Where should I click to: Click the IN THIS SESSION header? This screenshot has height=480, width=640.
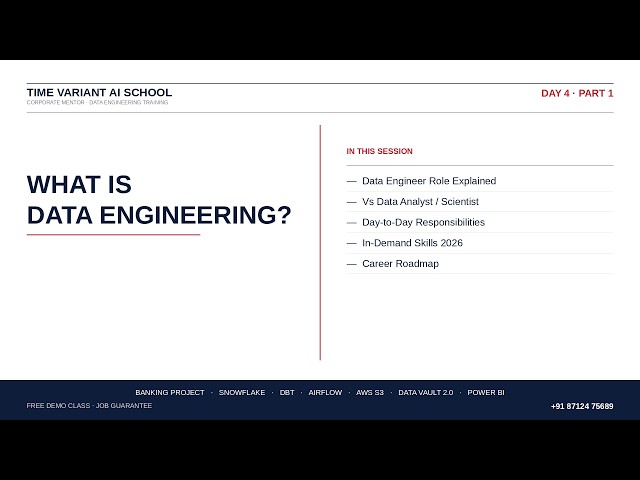pyautogui.click(x=379, y=151)
